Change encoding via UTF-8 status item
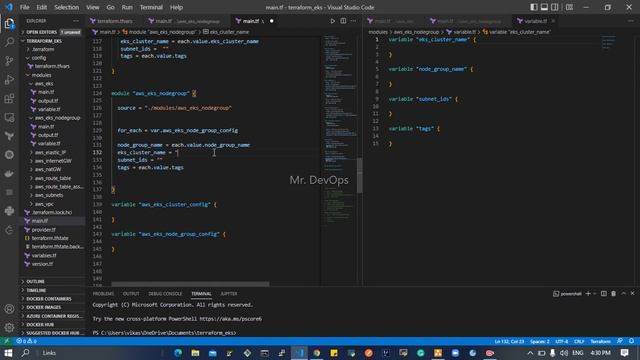 (562, 341)
